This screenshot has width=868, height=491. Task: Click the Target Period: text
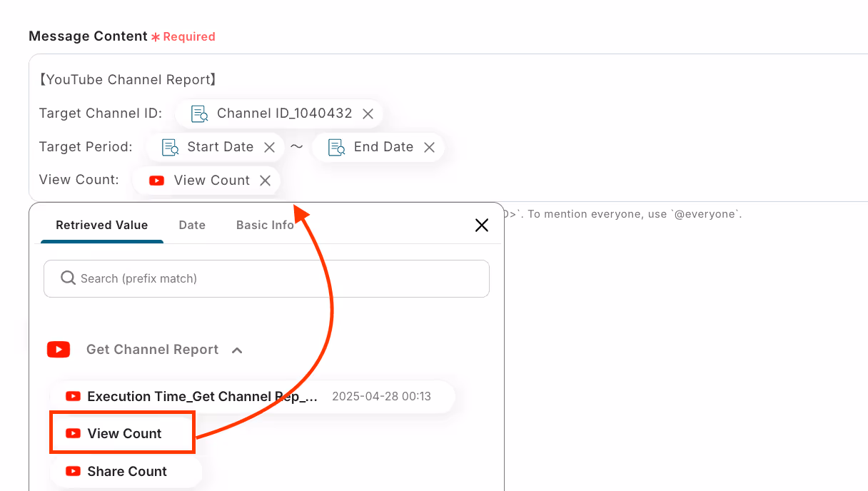86,147
